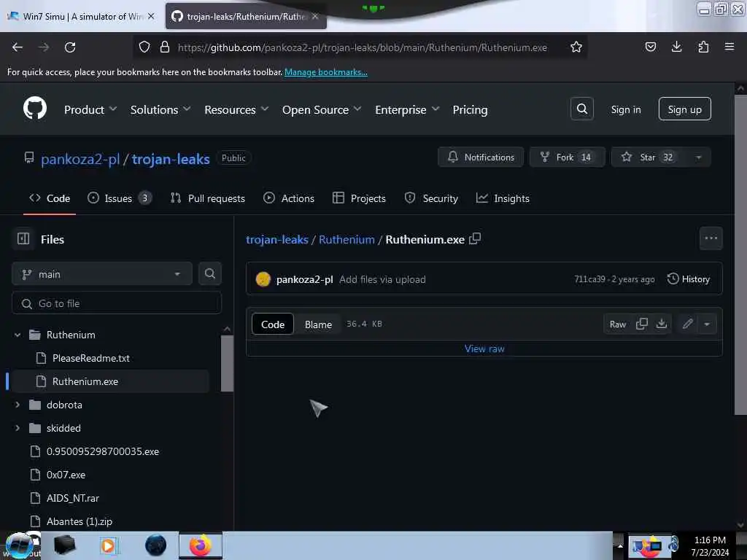This screenshot has height=560, width=747.
Task: Open 0x07.exe in the file tree
Action: [x=66, y=475]
